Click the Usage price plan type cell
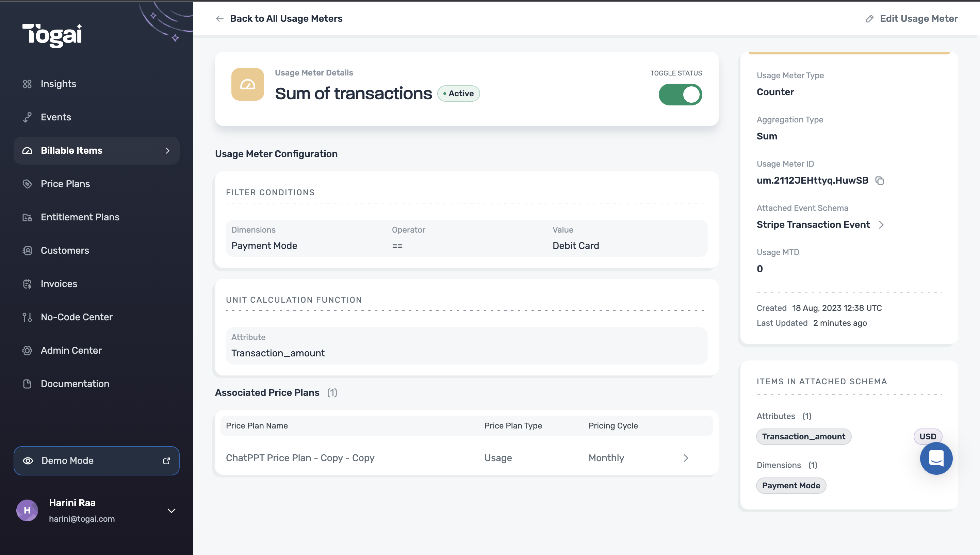Viewport: 980px width, 555px height. tap(498, 458)
